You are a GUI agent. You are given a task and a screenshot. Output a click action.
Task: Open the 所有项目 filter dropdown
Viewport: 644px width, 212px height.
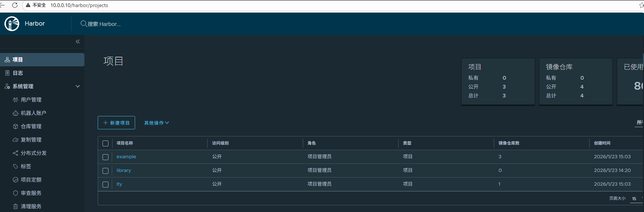[x=640, y=122]
